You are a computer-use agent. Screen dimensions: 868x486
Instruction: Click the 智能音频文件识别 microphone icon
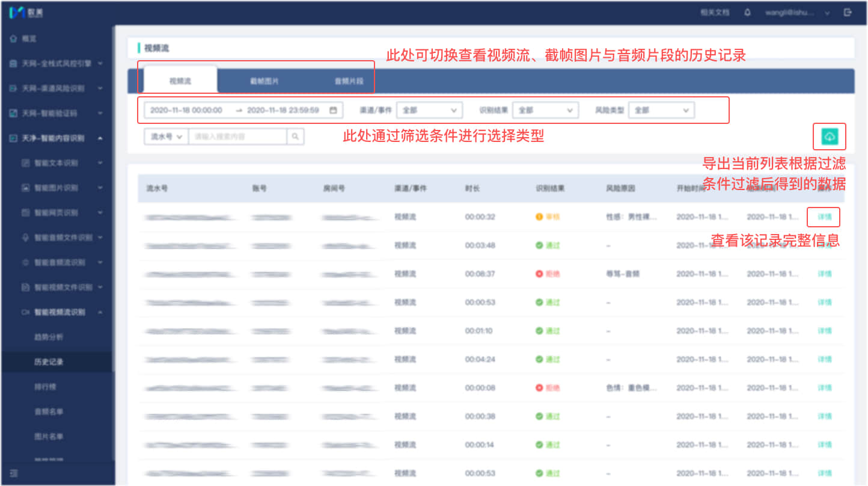pos(25,238)
